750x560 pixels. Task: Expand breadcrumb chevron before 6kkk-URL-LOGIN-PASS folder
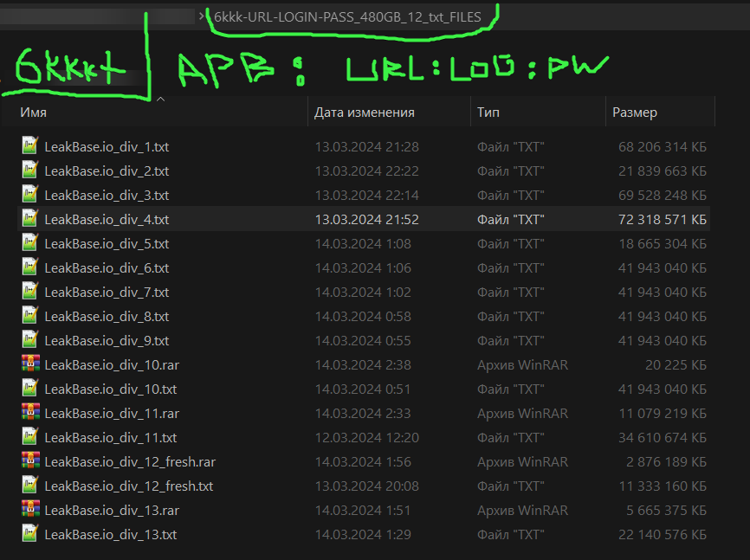tap(202, 16)
